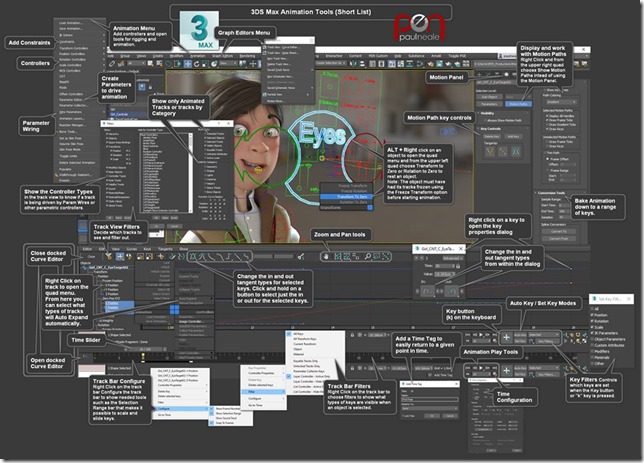644x463 pixels.
Task: Expand Saved Track Views submenu
Action: click(289, 70)
